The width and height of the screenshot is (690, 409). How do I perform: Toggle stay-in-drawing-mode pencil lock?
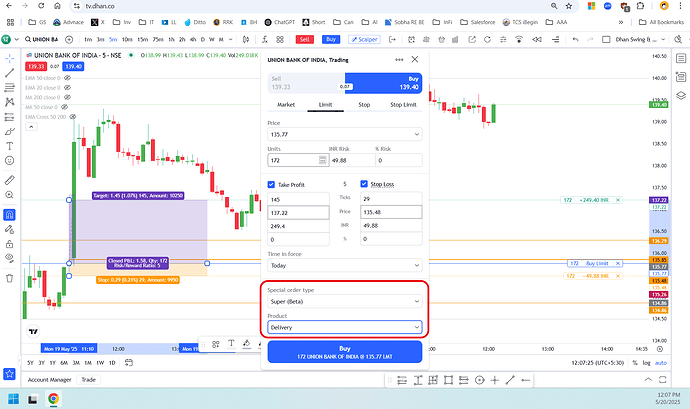tap(9, 229)
